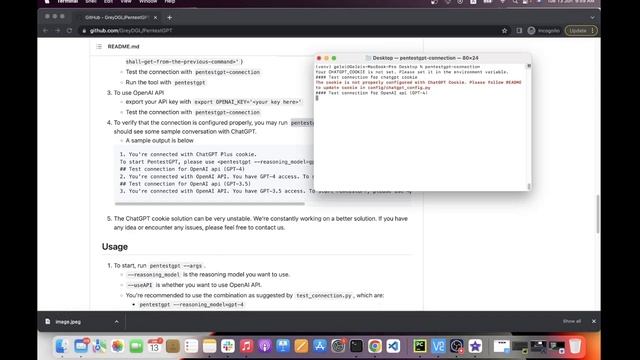This screenshot has width=640, height=360.
Task: Click the README.md file title
Action: (123, 47)
